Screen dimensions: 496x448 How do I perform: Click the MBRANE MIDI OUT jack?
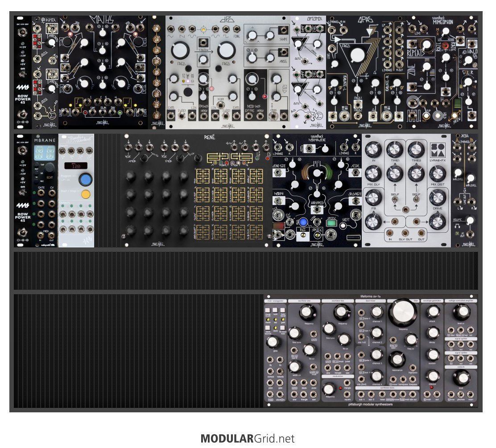(x=51, y=235)
